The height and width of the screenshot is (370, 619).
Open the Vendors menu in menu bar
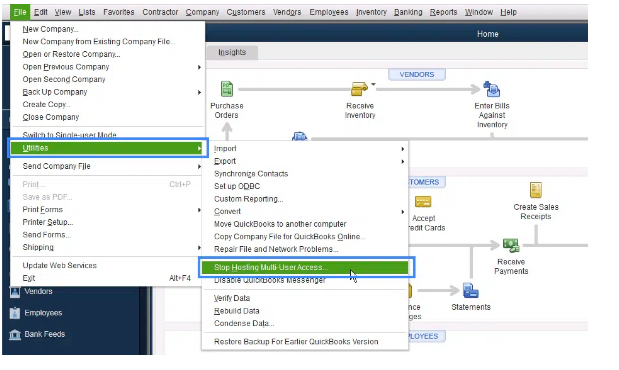click(287, 12)
